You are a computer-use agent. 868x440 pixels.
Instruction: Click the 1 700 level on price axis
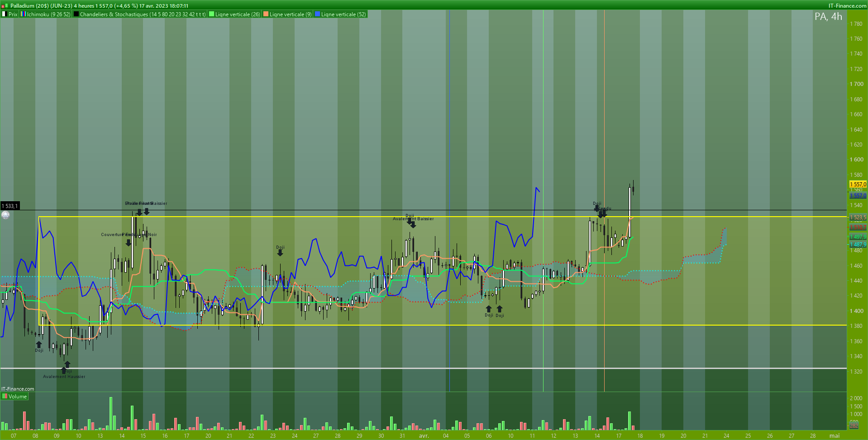(x=856, y=84)
